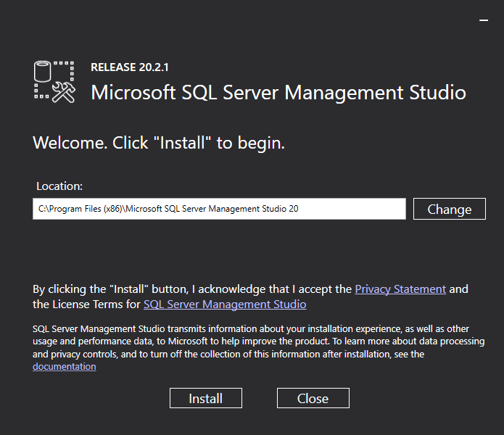Click the Microsoft SQL Server Management Studio title
The height and width of the screenshot is (435, 504).
pos(278,93)
